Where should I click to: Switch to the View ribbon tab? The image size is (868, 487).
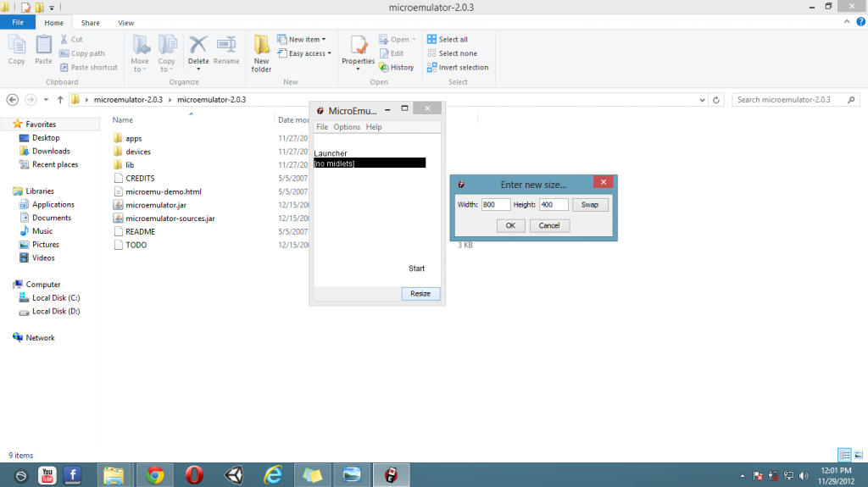pos(125,23)
